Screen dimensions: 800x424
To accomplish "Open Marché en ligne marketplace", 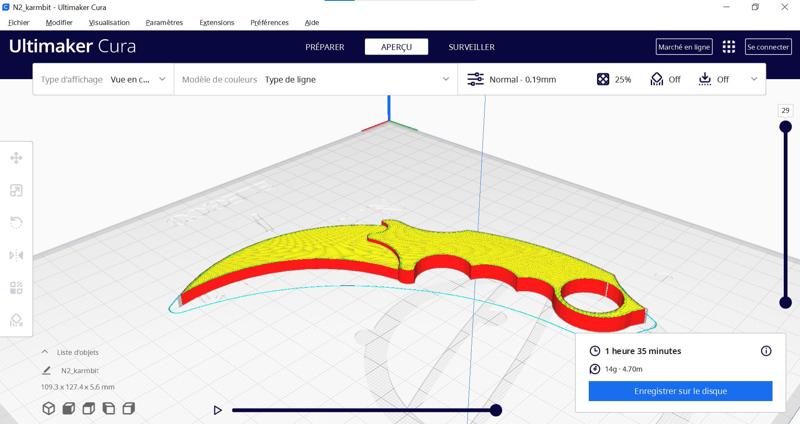I will click(684, 47).
